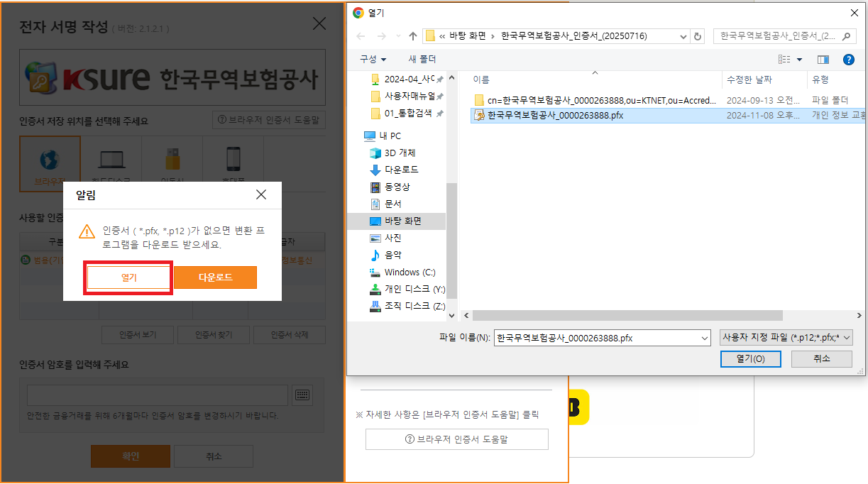Image resolution: width=868 pixels, height=484 pixels.
Task: Go up one folder level
Action: point(413,36)
